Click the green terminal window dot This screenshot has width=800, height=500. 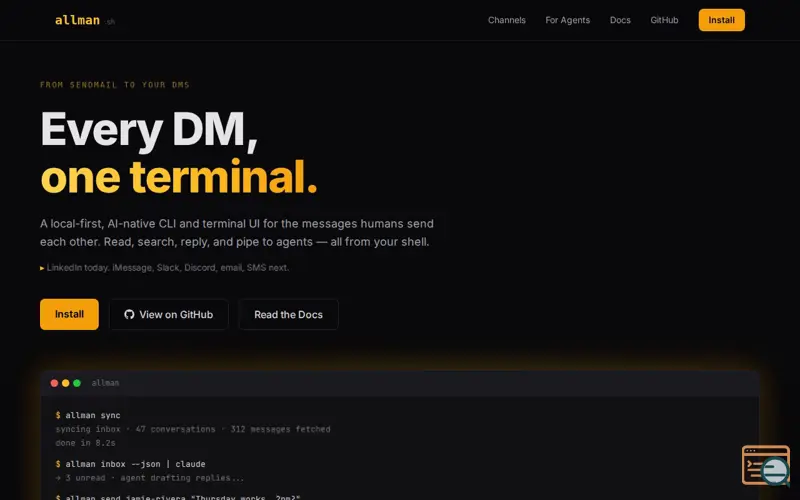tap(77, 383)
